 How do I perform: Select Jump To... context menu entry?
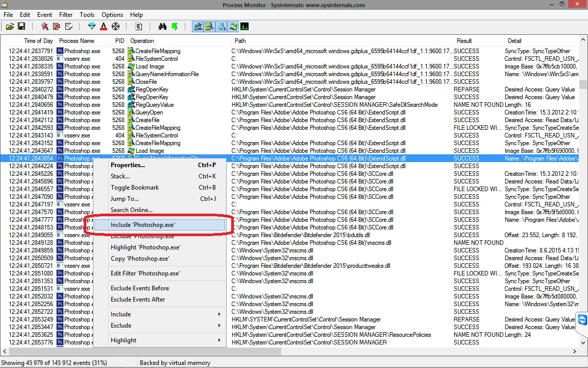[x=160, y=199]
